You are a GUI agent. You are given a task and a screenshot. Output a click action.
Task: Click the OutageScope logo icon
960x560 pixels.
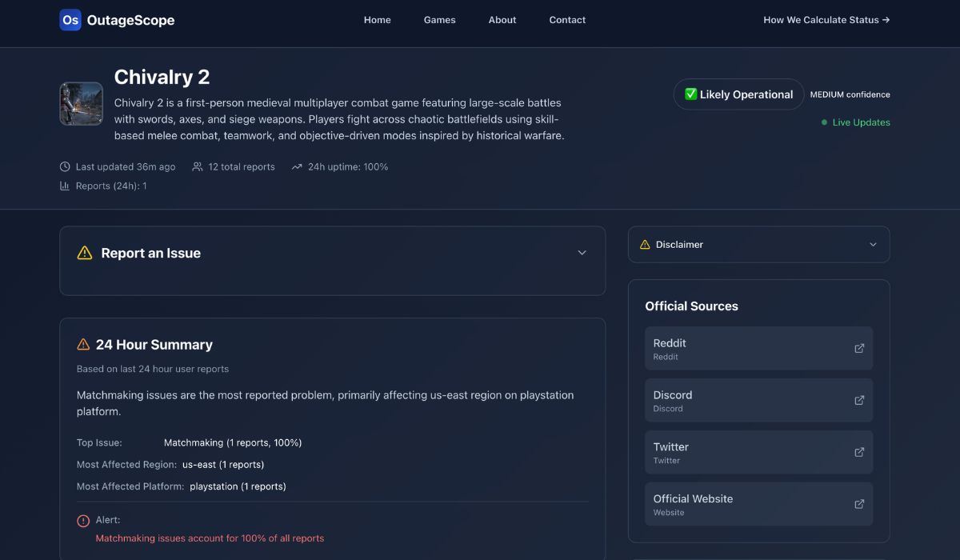coord(70,19)
